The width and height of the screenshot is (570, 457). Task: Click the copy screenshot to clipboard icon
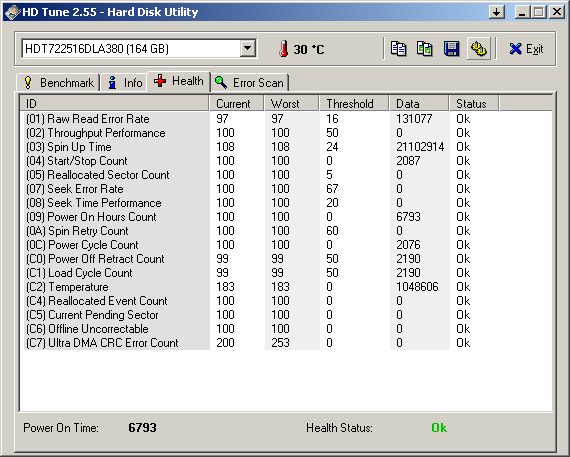point(425,48)
